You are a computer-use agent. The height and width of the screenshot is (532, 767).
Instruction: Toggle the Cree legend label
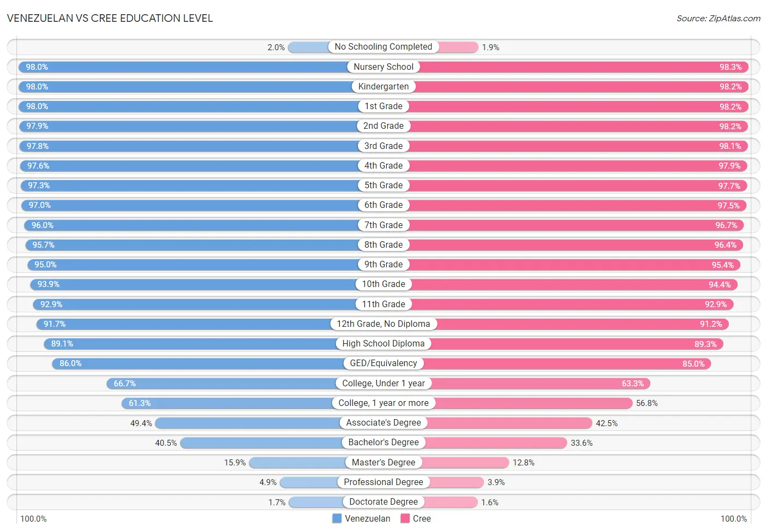[x=422, y=518]
